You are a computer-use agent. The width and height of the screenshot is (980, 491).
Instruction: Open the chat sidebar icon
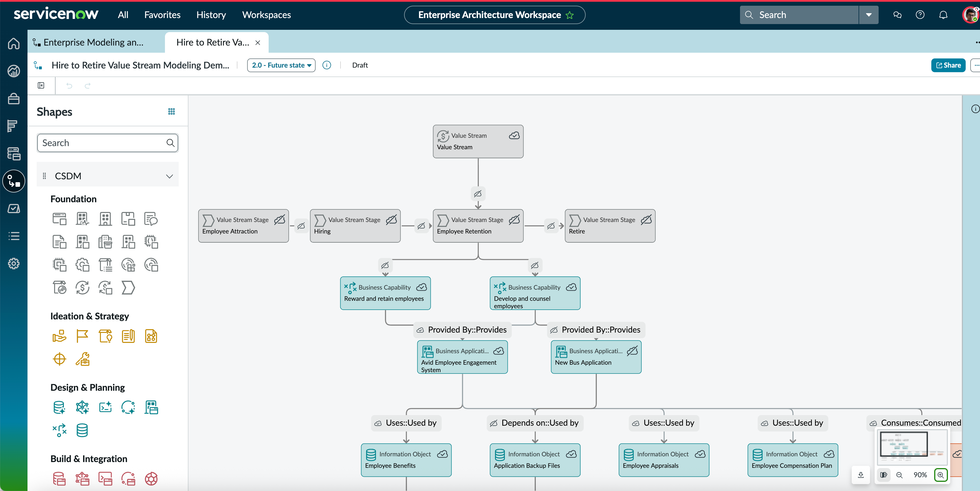[897, 15]
